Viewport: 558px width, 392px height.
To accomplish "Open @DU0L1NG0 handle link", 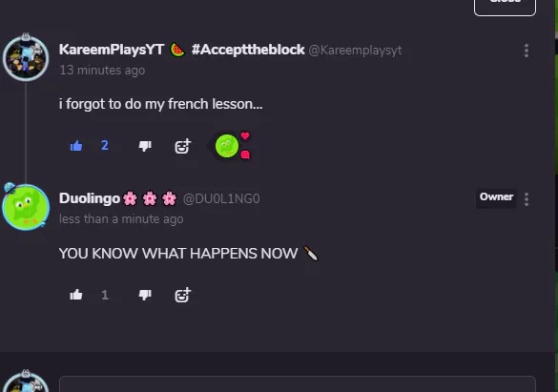I will (x=221, y=198).
